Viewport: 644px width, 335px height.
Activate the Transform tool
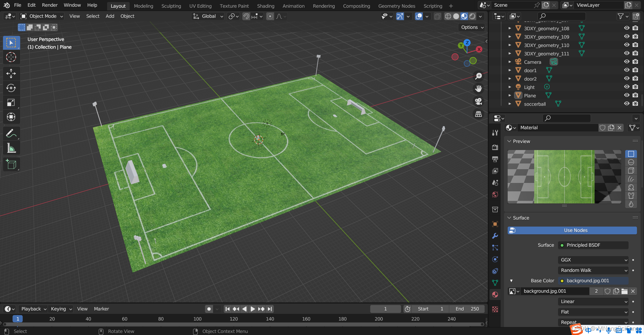click(x=11, y=117)
